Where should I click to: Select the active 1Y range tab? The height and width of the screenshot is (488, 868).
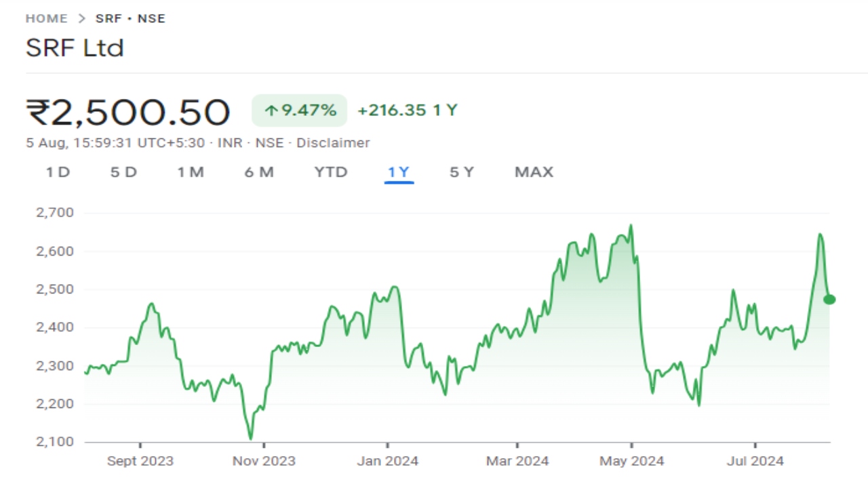pos(399,172)
